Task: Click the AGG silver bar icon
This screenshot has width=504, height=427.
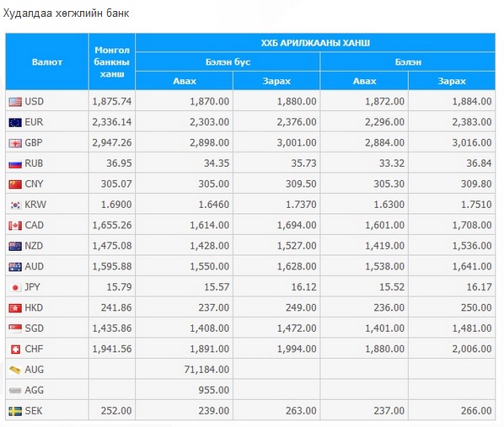Action: [15, 391]
